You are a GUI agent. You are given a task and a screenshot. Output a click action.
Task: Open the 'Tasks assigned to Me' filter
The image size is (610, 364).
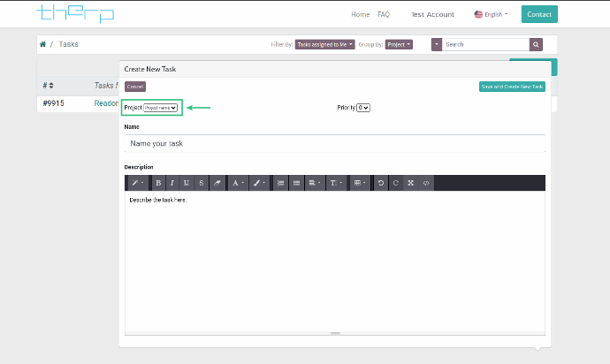pos(325,43)
